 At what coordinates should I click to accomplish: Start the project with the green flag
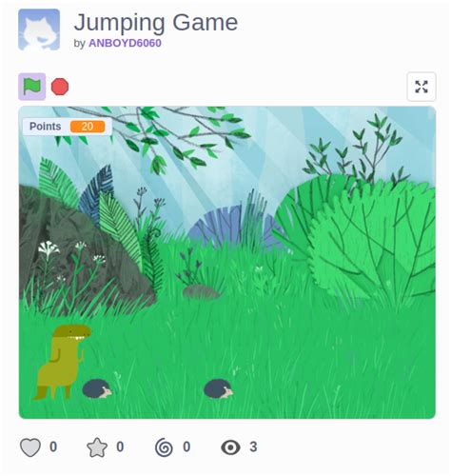click(32, 87)
